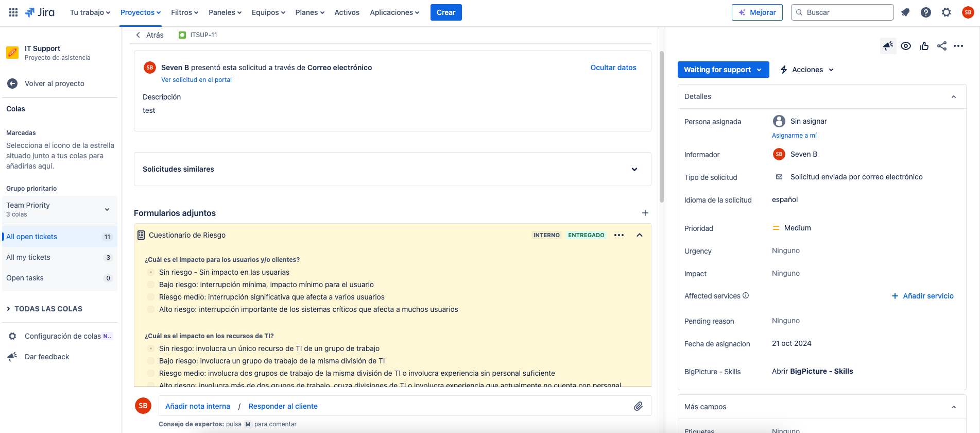Open the notifications icon in the top bar
The width and height of the screenshot is (980, 433).
(x=905, y=12)
